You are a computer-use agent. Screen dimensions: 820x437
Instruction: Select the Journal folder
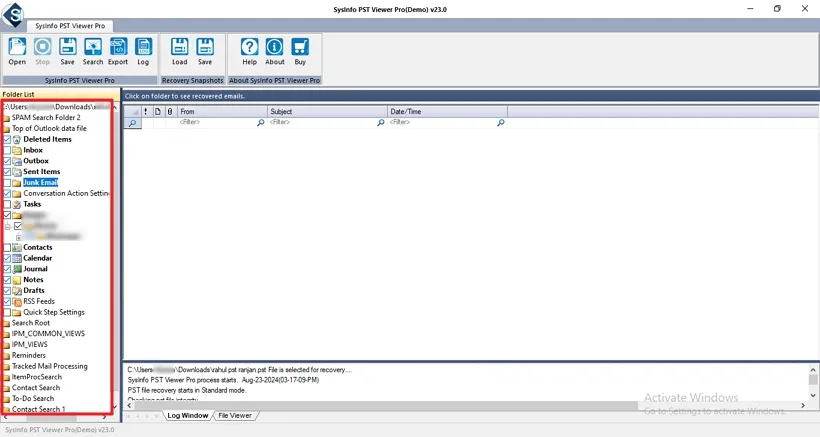35,269
